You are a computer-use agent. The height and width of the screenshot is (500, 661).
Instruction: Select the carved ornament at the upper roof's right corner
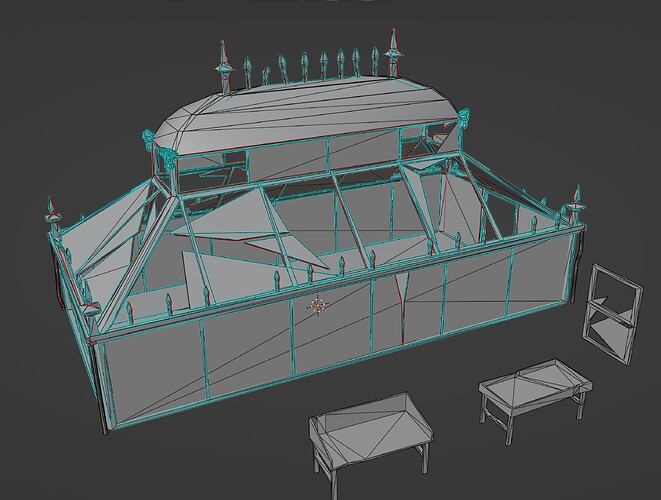point(463,117)
